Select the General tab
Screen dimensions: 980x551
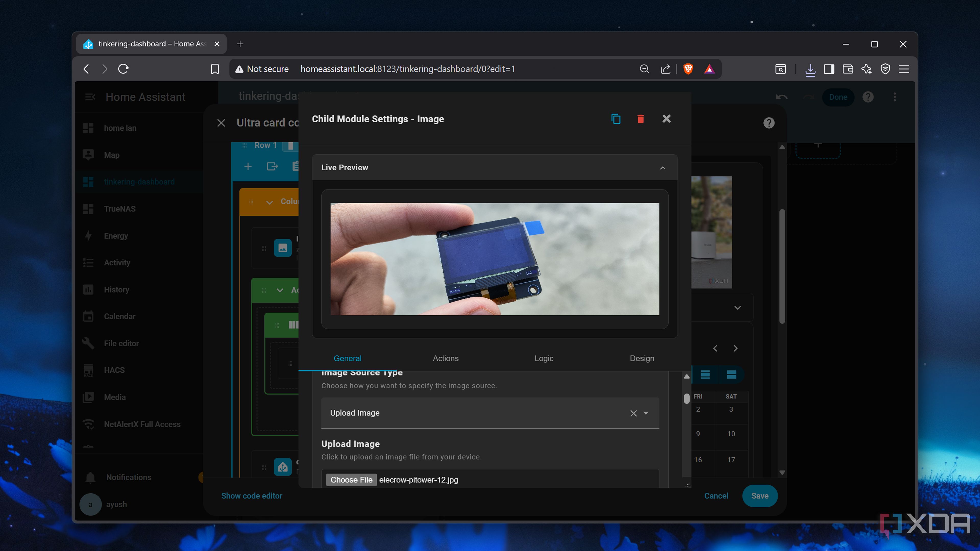point(347,358)
